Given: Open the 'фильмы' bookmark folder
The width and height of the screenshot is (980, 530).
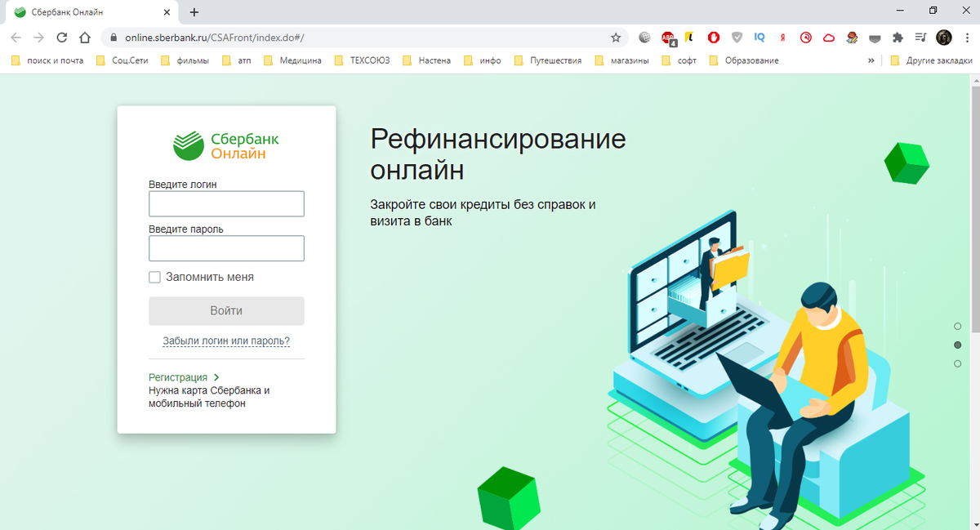Looking at the screenshot, I should pos(185,60).
